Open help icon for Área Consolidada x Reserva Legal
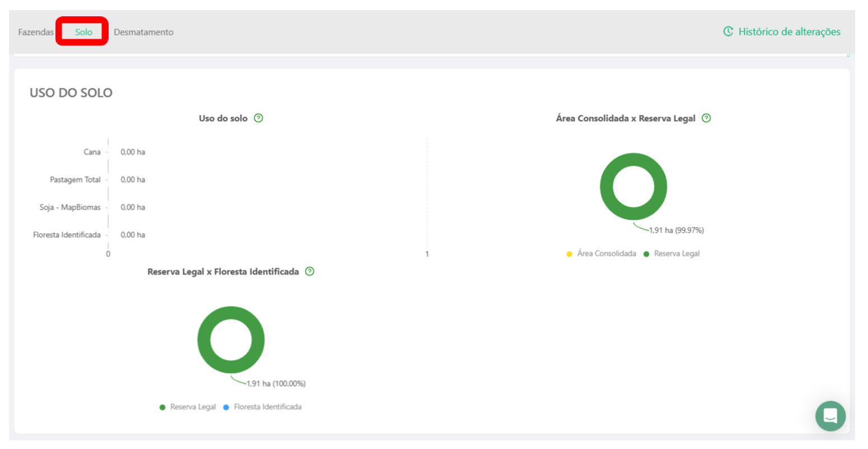The image size is (868, 449). click(706, 118)
